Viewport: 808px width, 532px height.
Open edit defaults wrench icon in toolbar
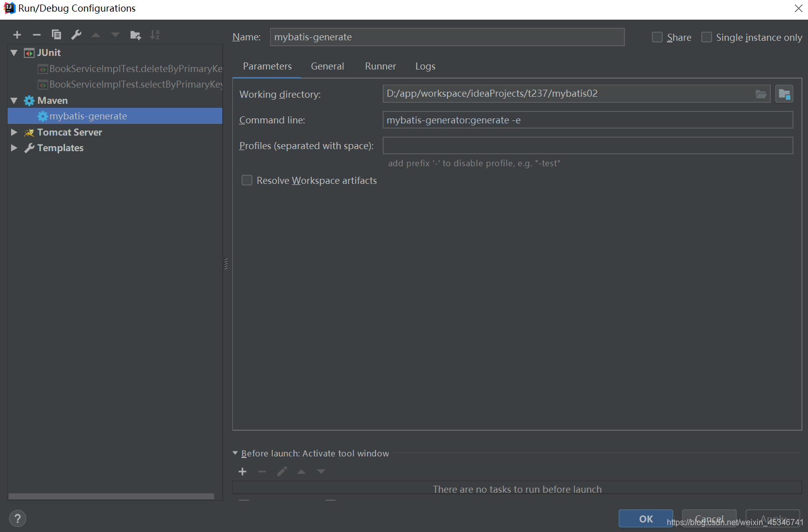(x=76, y=35)
